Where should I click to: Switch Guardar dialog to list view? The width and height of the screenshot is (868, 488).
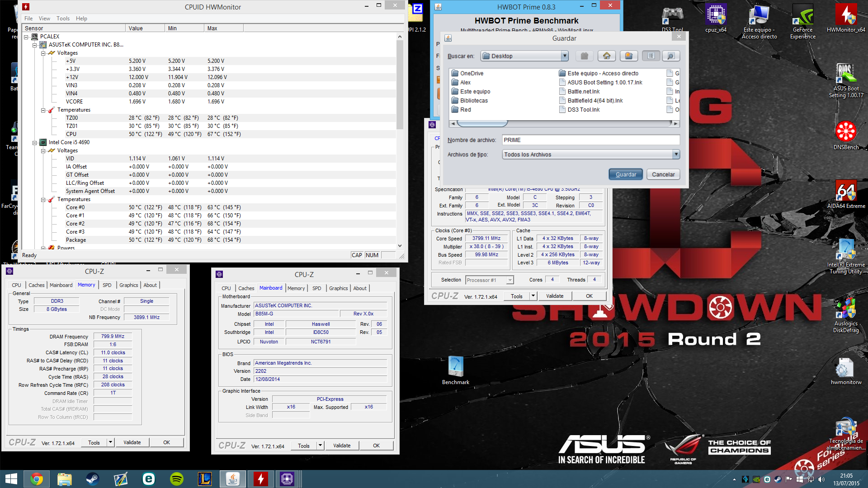click(651, 56)
